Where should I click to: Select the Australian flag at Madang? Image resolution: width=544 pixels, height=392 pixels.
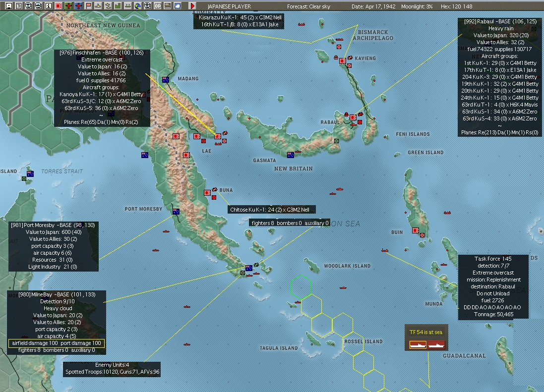(x=166, y=80)
